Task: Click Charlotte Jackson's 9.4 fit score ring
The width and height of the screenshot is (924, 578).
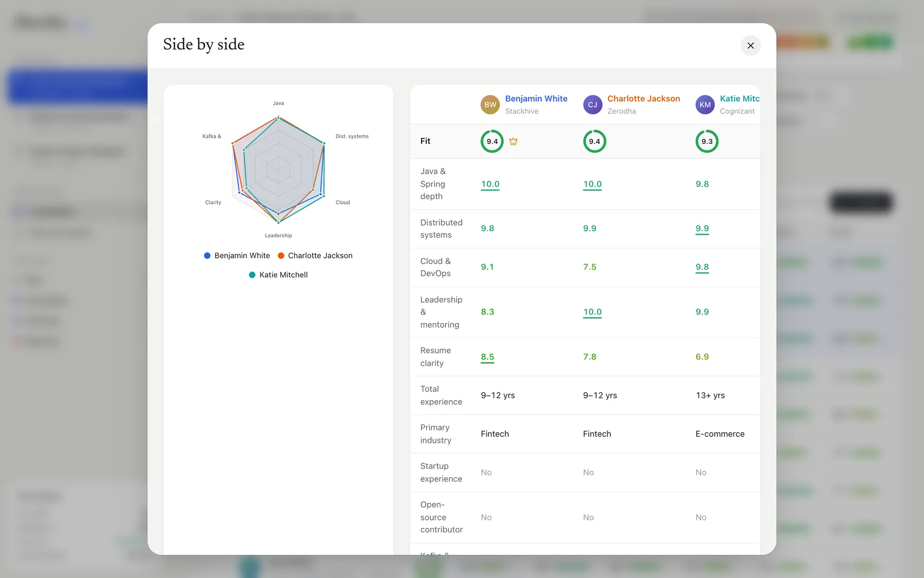Action: (x=594, y=141)
